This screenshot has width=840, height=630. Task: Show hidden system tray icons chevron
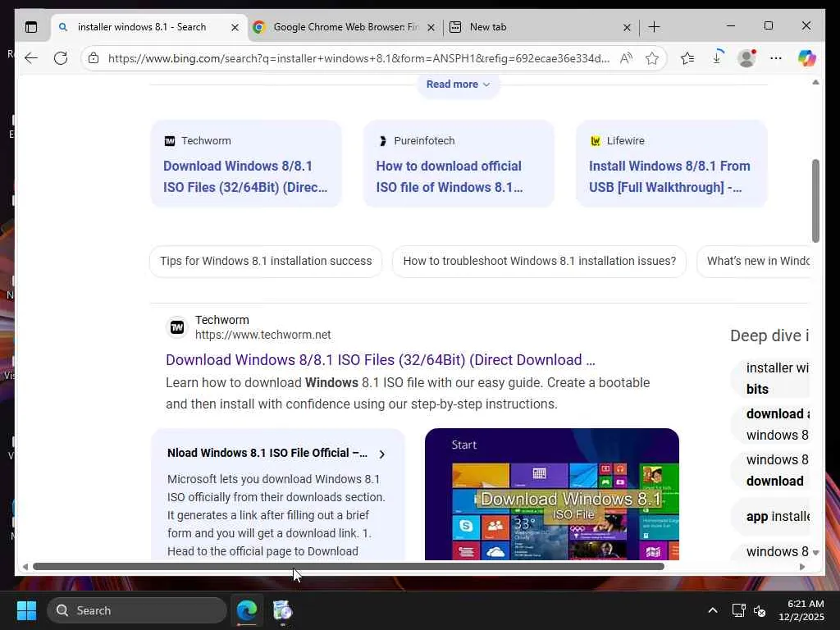pyautogui.click(x=713, y=610)
